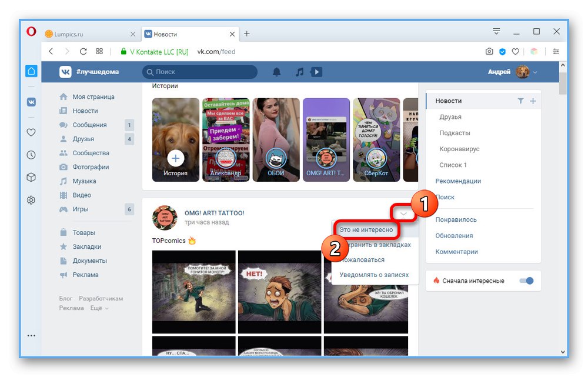Click the Opera sidebar settings gear
Viewport: 588px width, 377px height.
[32, 200]
